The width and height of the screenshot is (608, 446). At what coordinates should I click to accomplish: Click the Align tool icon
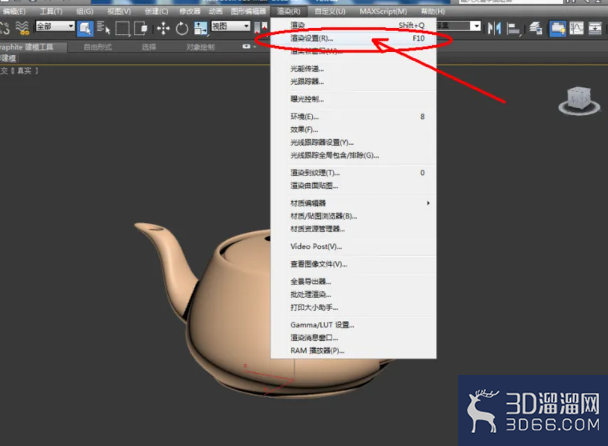tap(513, 28)
